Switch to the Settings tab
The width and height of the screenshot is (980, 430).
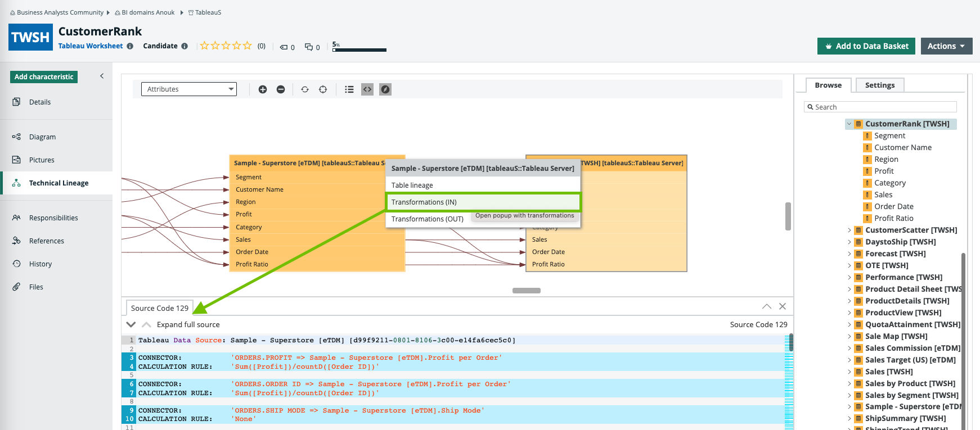point(879,85)
